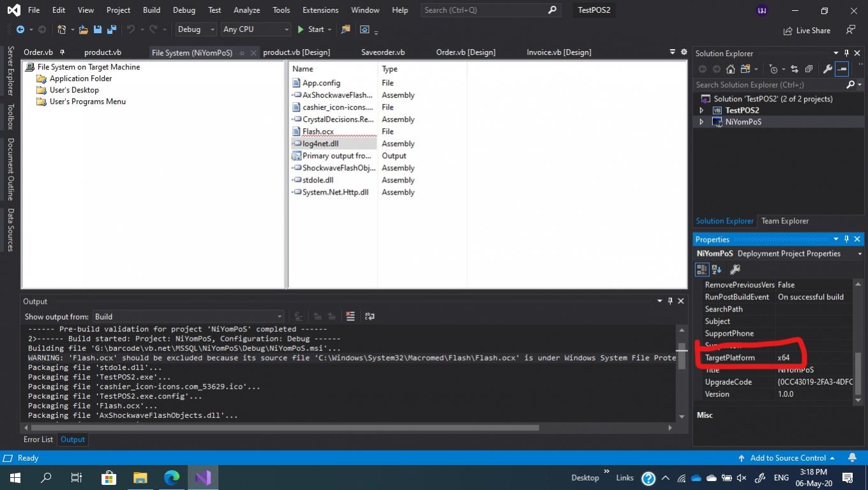
Task: Click the Open File folder icon
Action: (84, 29)
